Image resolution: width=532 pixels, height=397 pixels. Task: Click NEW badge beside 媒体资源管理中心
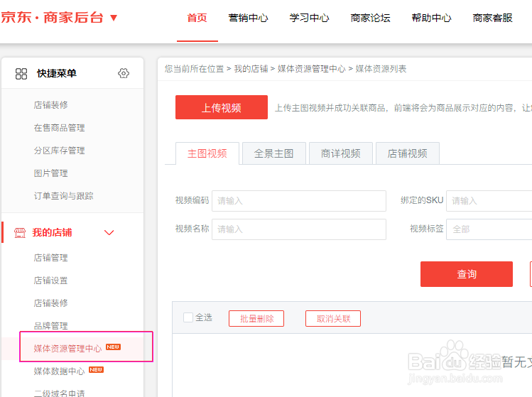[114, 347]
